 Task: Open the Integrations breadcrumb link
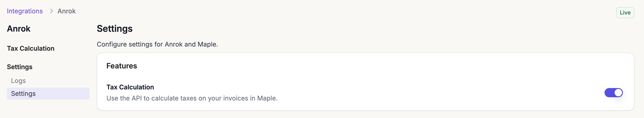pyautogui.click(x=25, y=11)
